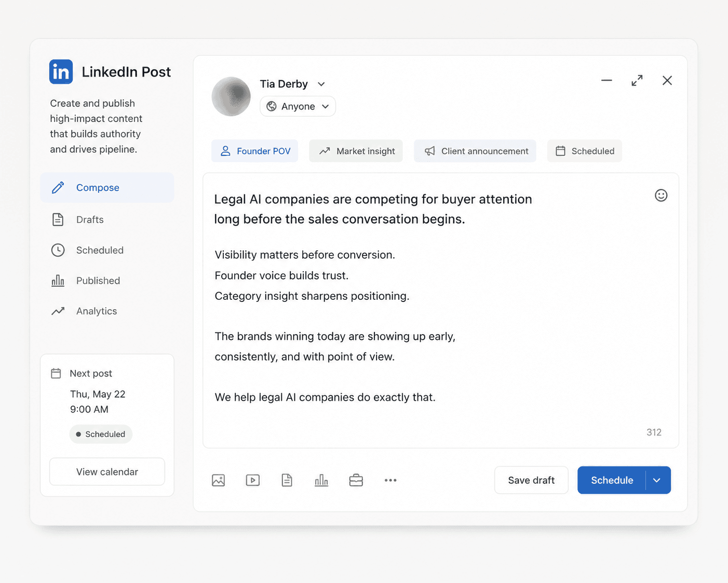Go to Compose in the sidebar
Screen dimensions: 728x583
tap(107, 188)
